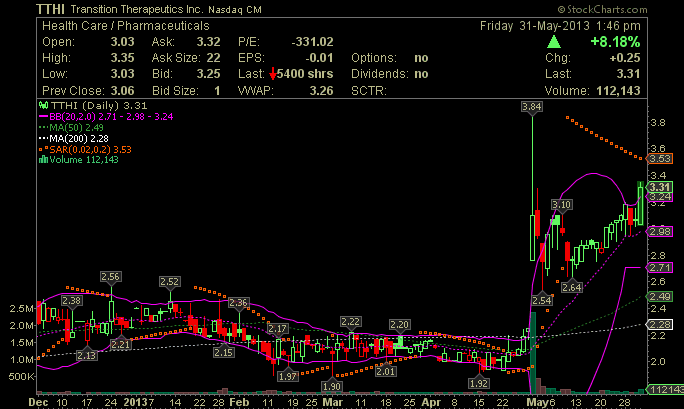
Task: Click the Prev Close value 3.06
Action: [122, 91]
